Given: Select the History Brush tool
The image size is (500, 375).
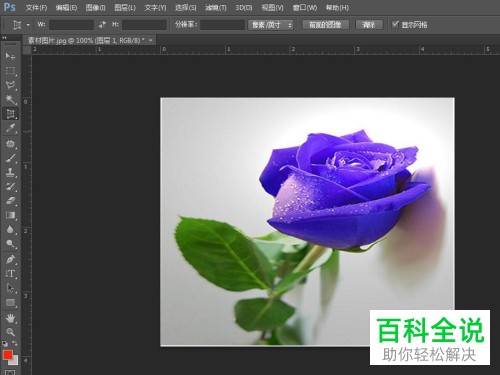Looking at the screenshot, I should pos(10,187).
